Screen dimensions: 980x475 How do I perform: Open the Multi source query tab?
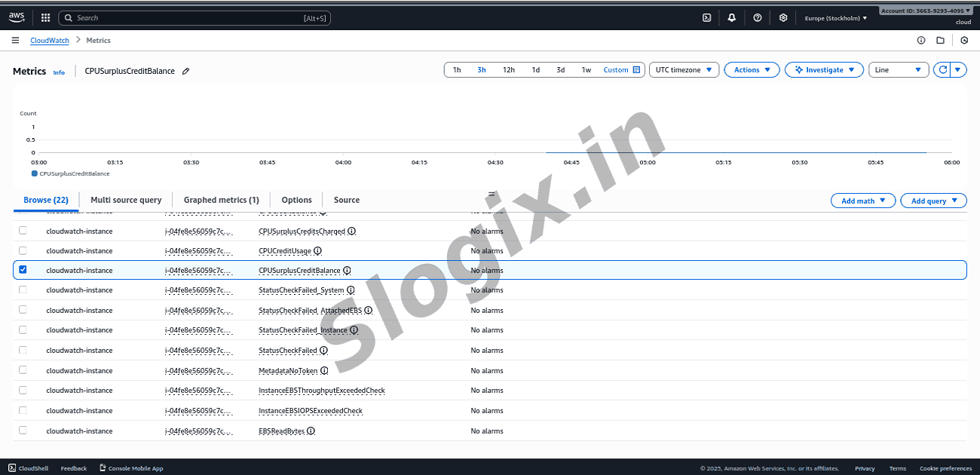coord(126,200)
